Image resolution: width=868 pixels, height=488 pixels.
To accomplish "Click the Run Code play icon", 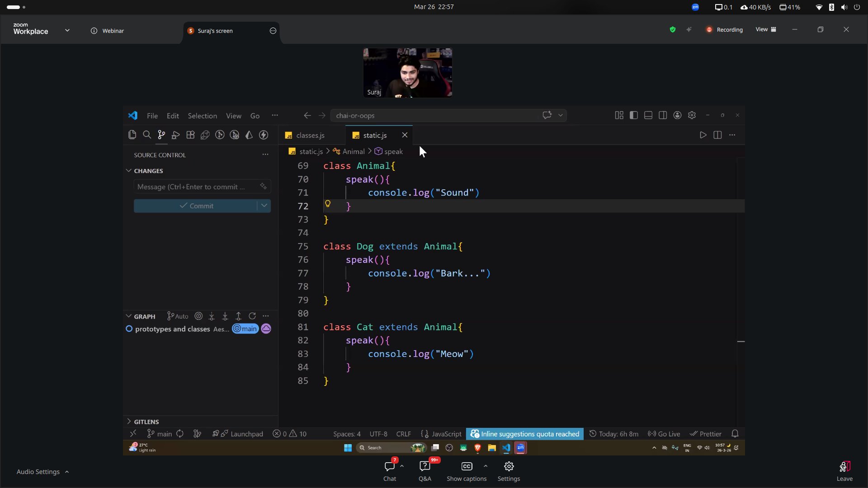I will tap(703, 135).
